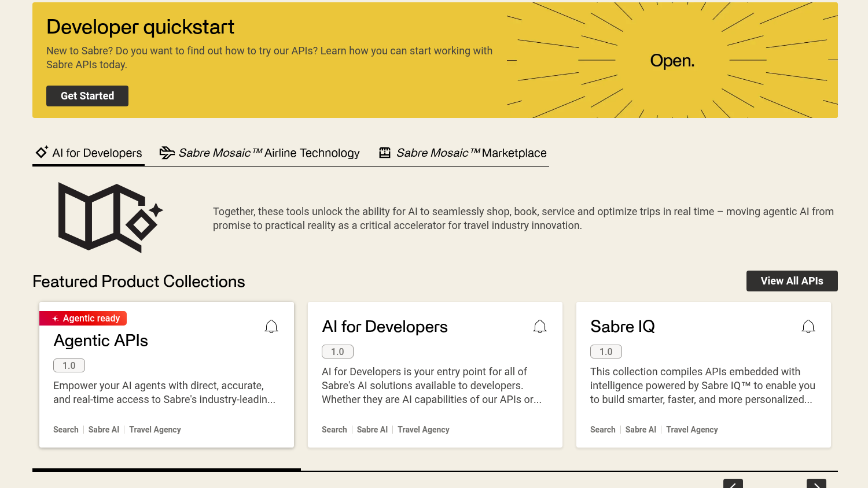Click the Get Started button
The height and width of the screenshot is (488, 868).
87,96
